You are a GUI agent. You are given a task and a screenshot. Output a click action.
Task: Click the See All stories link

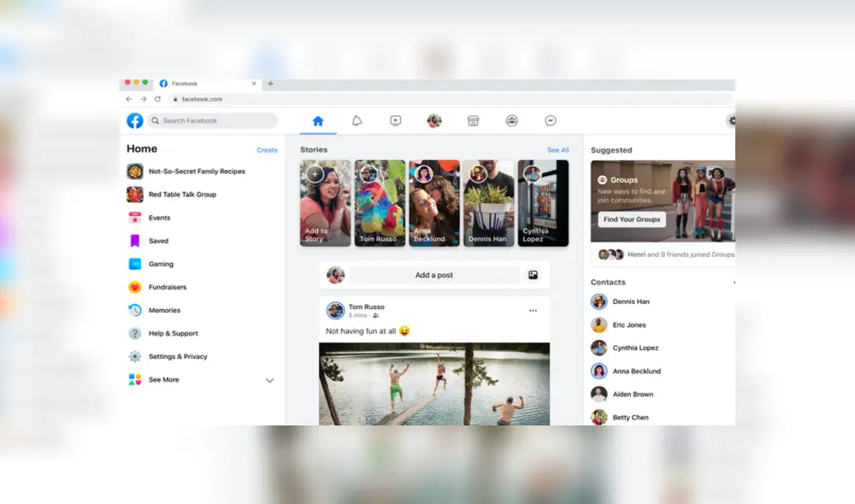click(557, 149)
